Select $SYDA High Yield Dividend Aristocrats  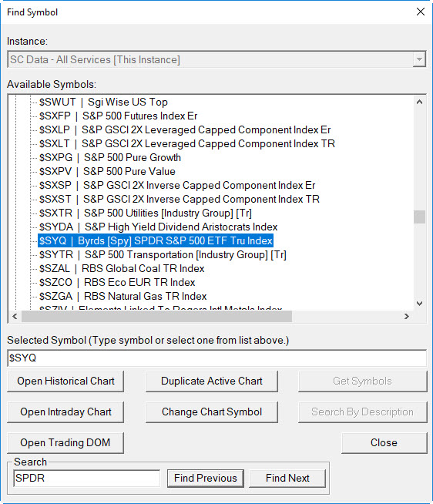click(x=158, y=227)
